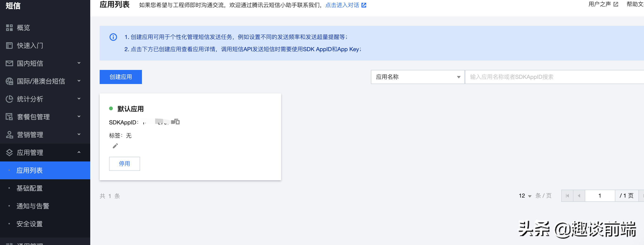Click the 统计分析 pie chart icon
The height and width of the screenshot is (245, 644).
[x=9, y=99]
